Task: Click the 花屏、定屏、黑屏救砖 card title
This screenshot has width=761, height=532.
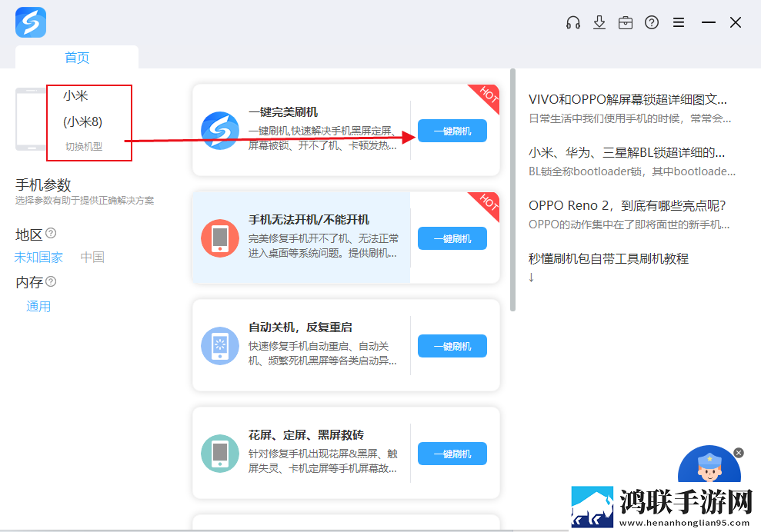Action: (x=306, y=435)
